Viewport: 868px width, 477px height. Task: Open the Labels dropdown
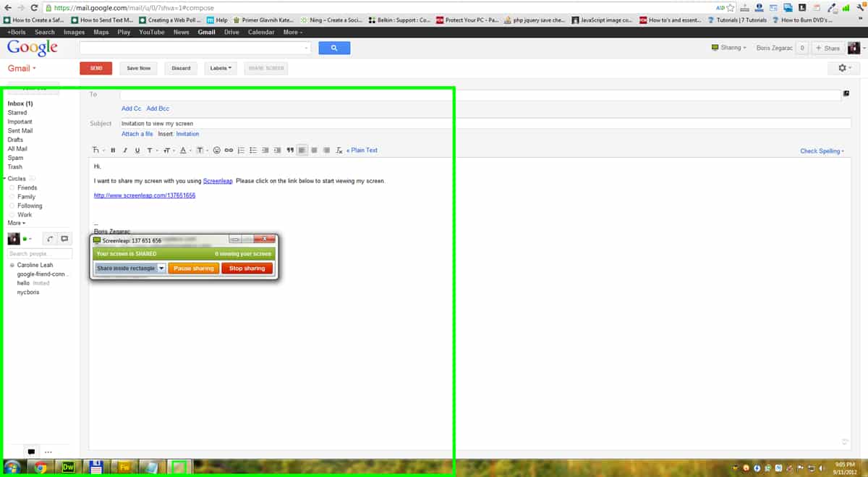point(221,68)
